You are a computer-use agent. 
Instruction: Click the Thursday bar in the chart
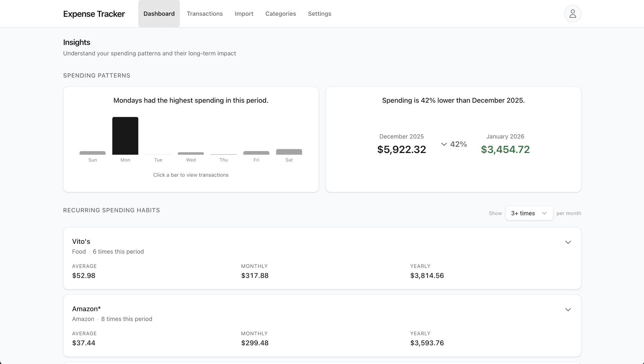(223, 154)
